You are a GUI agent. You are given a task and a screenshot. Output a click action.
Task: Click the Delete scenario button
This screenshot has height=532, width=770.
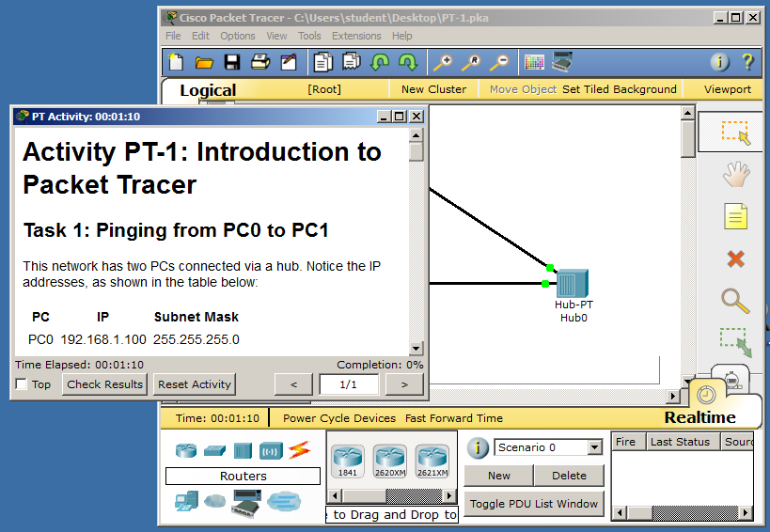(x=569, y=476)
